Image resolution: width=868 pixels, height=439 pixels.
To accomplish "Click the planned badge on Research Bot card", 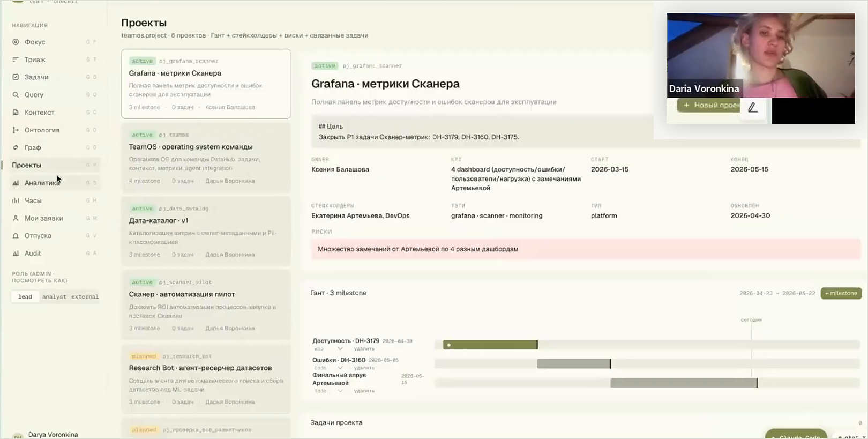I will pos(144,356).
